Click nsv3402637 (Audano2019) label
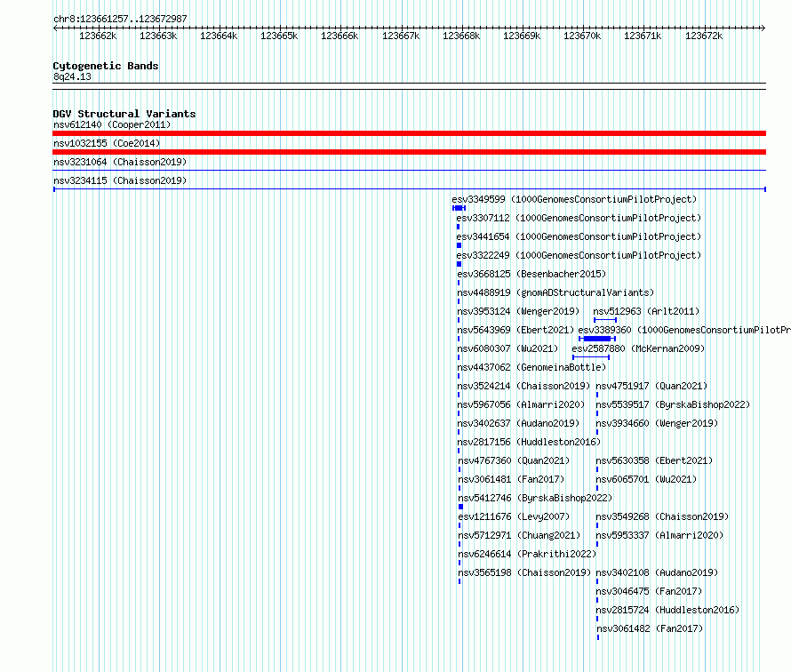791x672 pixels. tap(518, 423)
